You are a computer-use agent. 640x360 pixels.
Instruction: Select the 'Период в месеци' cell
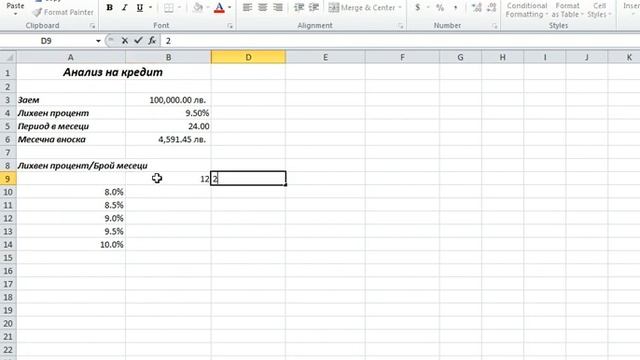click(x=71, y=126)
